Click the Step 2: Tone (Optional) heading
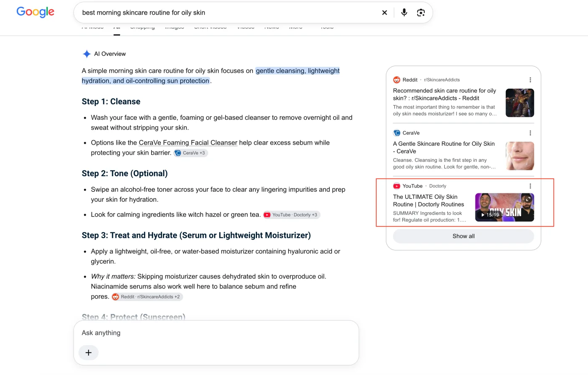Screen dimensions: 588x375 pos(125,174)
